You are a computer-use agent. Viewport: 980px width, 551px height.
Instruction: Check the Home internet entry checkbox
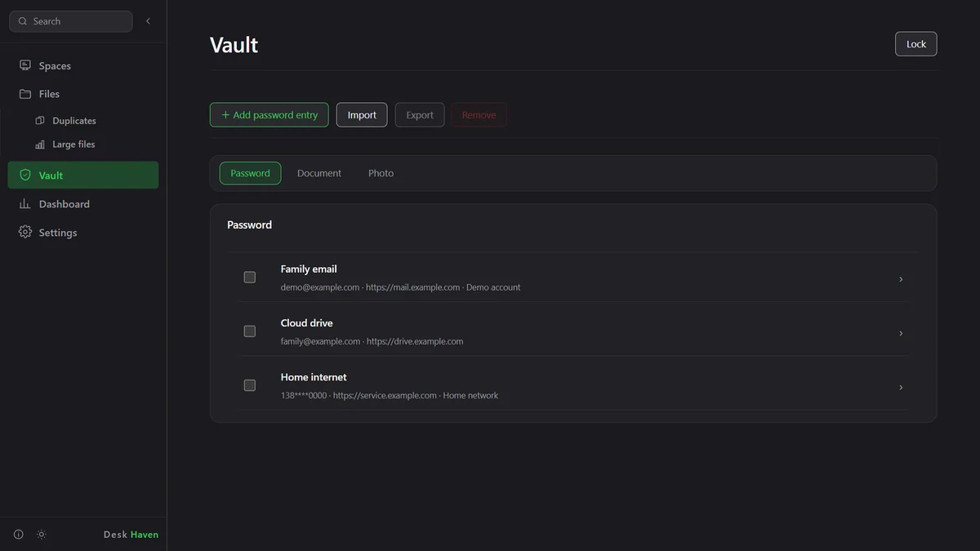(250, 385)
